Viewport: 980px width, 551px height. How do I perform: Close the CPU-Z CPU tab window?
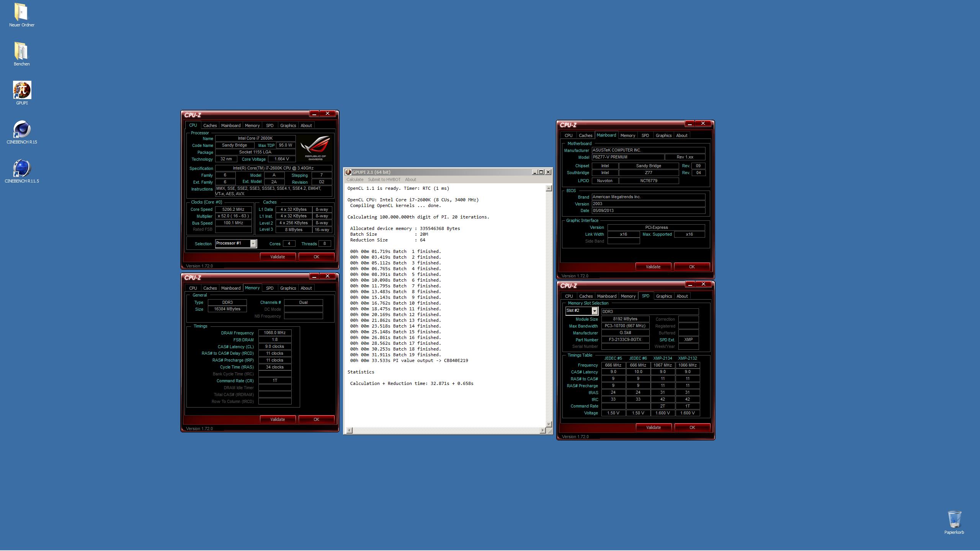coord(327,114)
